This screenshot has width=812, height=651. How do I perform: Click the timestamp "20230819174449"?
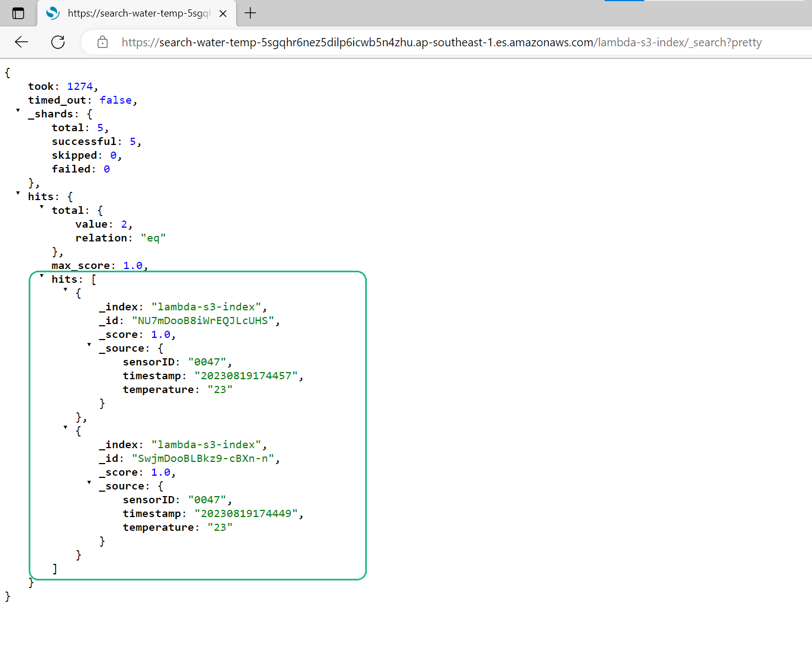pyautogui.click(x=246, y=514)
